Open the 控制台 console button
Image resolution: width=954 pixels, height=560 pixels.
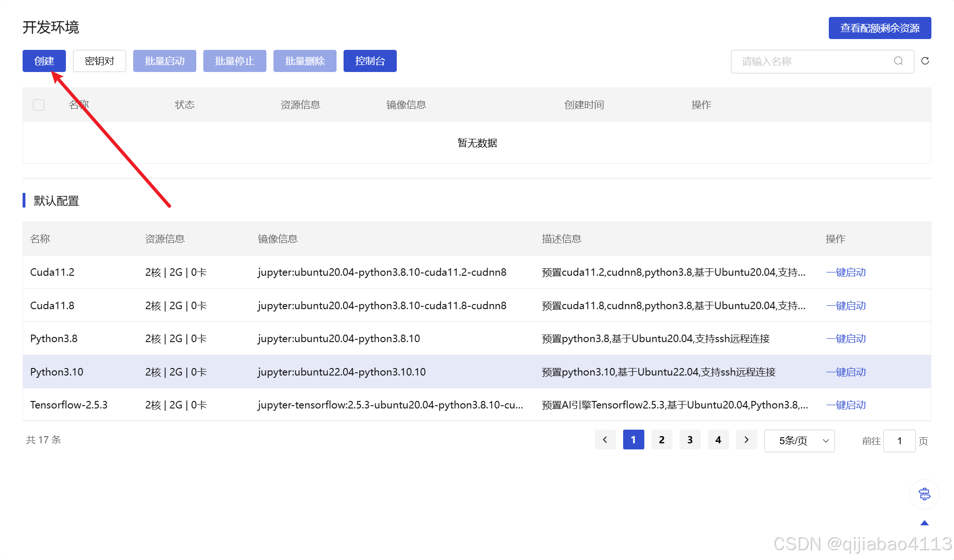coord(370,61)
